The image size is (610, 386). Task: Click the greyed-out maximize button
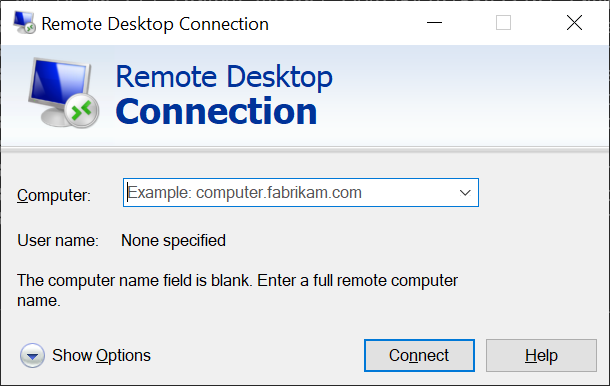[x=503, y=23]
